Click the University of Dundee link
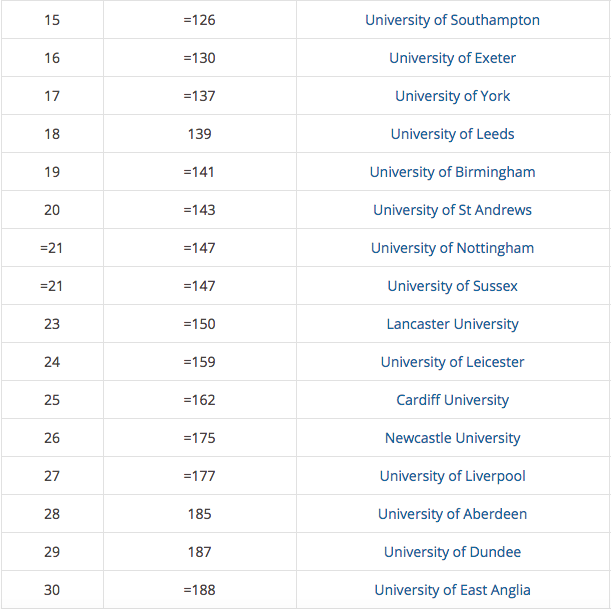The height and width of the screenshot is (609, 611). pyautogui.click(x=452, y=552)
